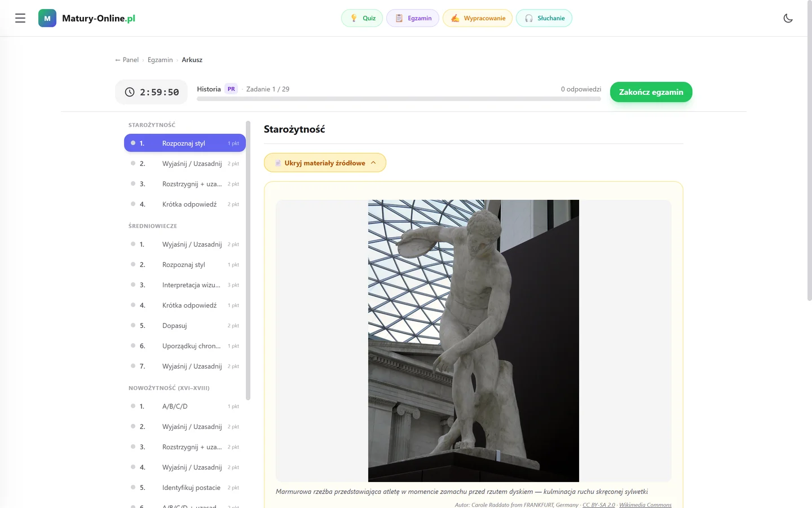Collapse sources with Ukryj materiały źródłowe
This screenshot has width=812, height=508.
325,163
